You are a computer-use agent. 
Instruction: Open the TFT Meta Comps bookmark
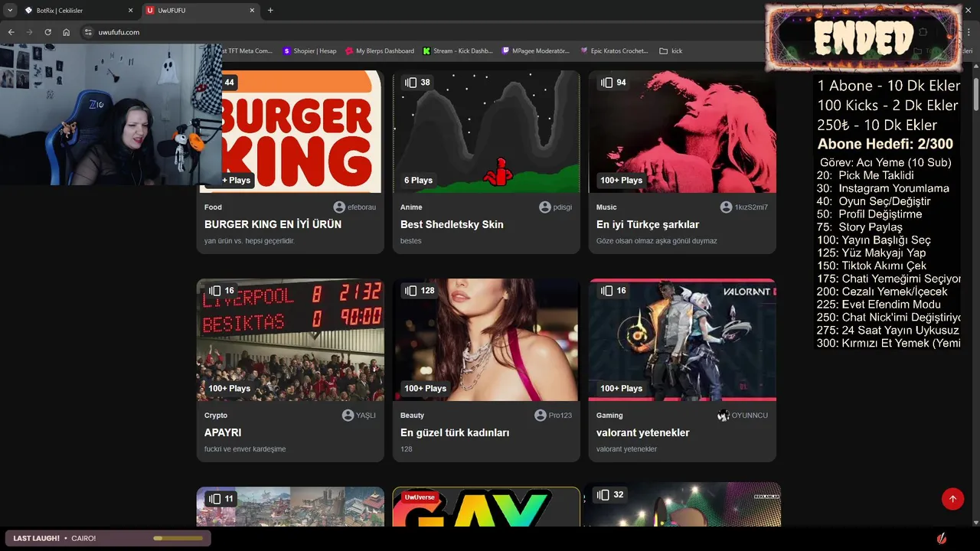(x=247, y=51)
